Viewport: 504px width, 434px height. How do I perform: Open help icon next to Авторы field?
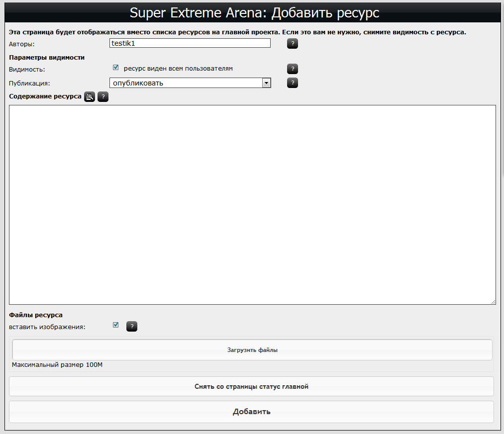pos(292,43)
